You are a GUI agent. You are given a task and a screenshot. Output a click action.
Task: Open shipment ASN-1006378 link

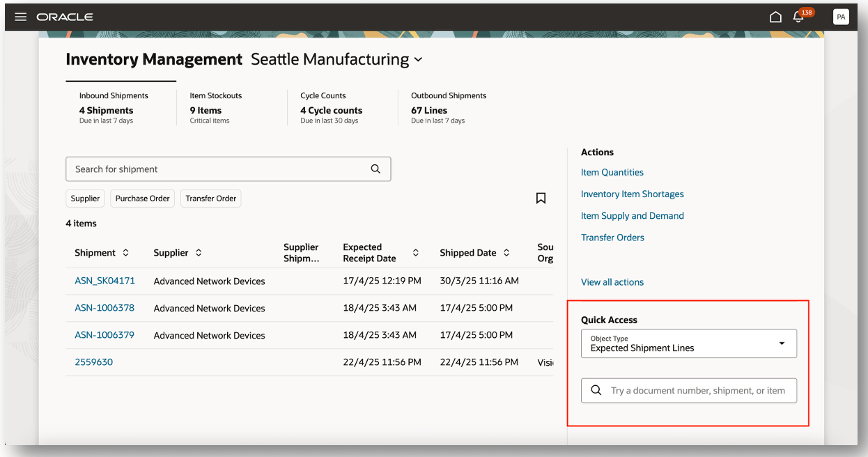tap(104, 308)
